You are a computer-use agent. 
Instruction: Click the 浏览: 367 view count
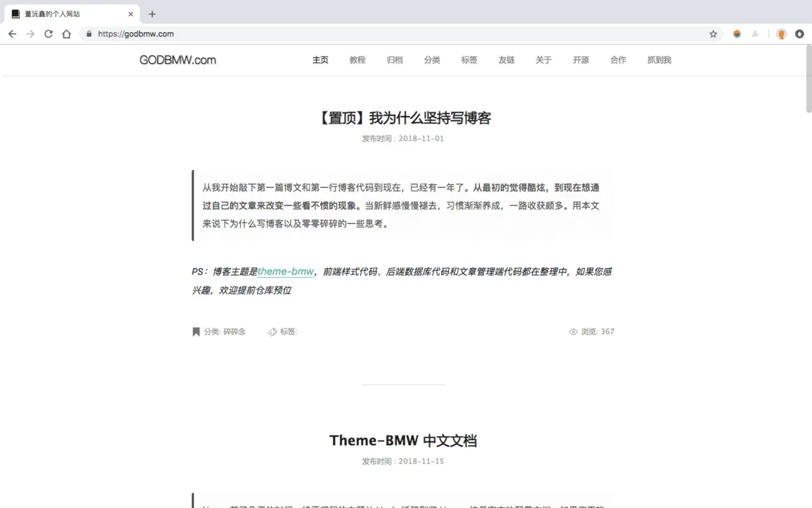point(598,332)
